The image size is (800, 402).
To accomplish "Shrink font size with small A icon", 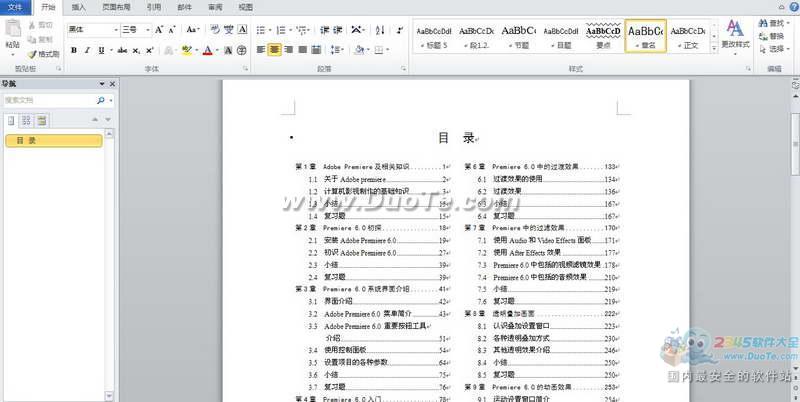I will 172,30.
